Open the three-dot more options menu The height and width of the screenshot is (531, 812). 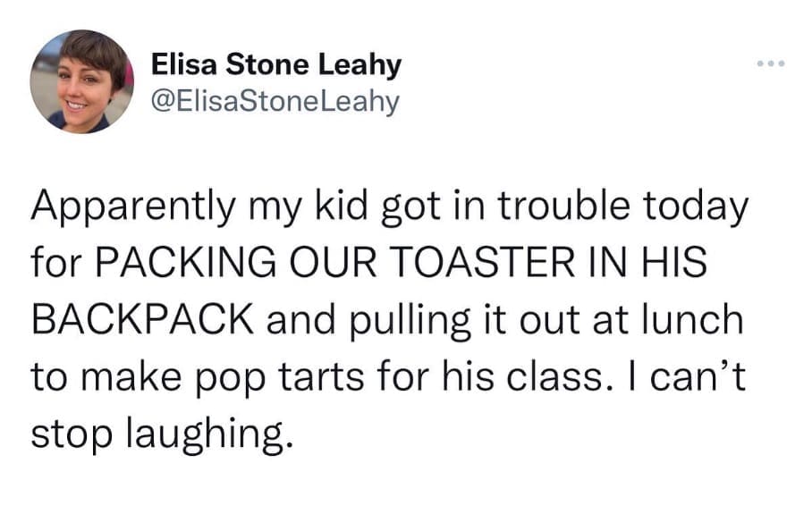(x=768, y=65)
